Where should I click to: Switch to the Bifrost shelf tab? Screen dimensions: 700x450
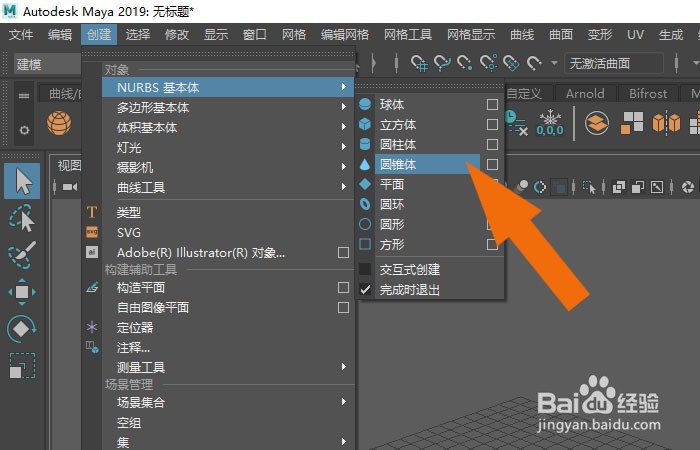[648, 93]
